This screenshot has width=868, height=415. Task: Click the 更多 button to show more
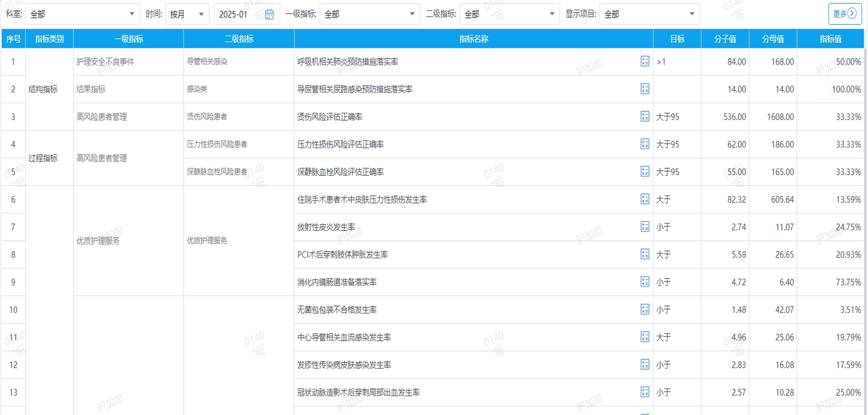(845, 14)
